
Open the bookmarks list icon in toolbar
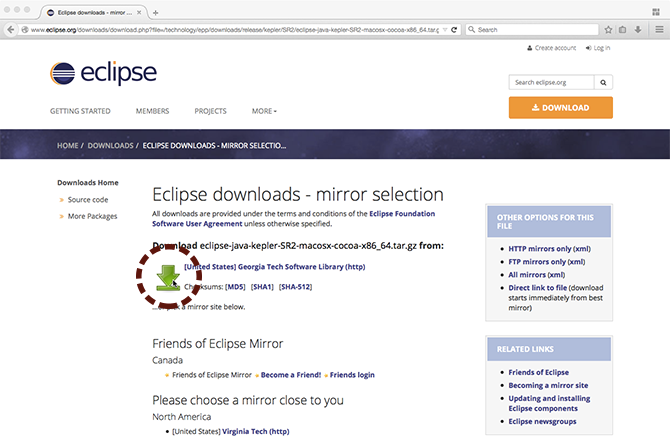click(x=623, y=29)
